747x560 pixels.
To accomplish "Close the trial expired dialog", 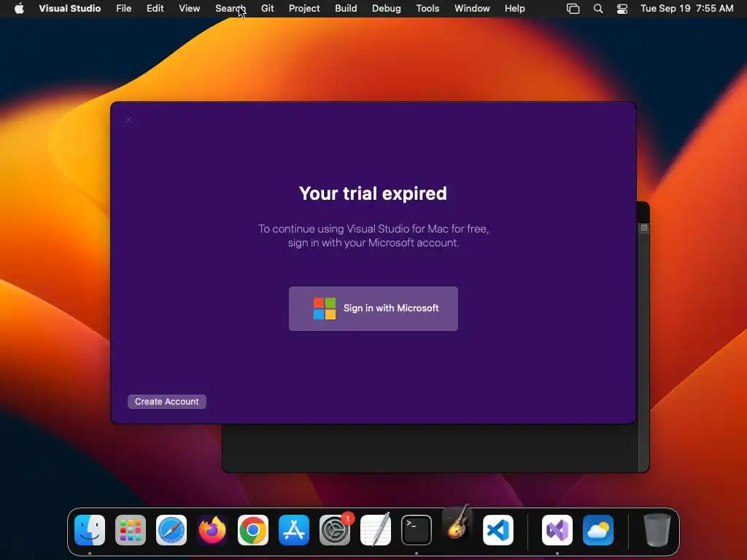I will click(x=128, y=120).
